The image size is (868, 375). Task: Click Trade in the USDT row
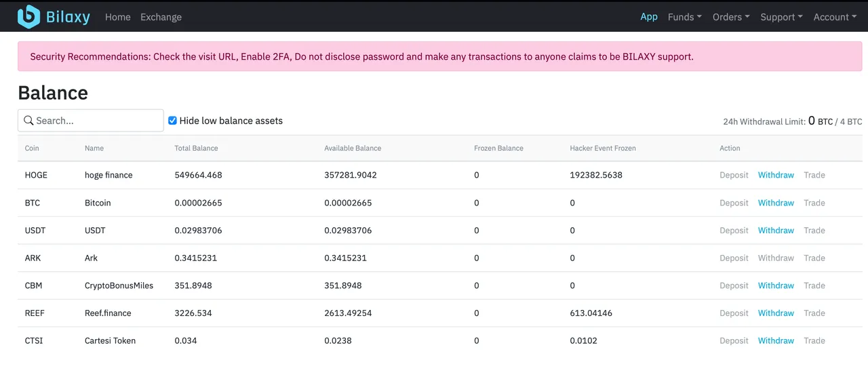point(814,231)
